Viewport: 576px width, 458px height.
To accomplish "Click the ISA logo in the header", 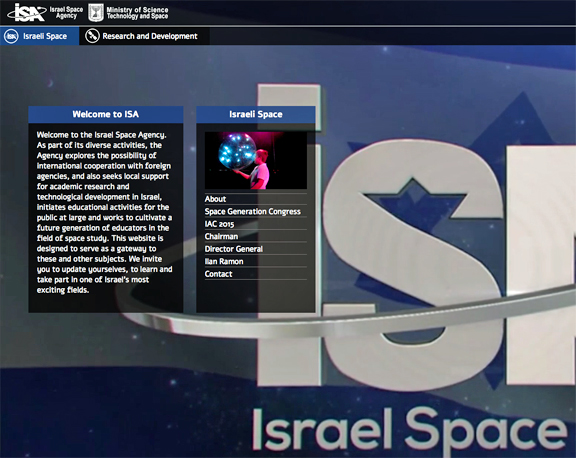I will (x=26, y=12).
